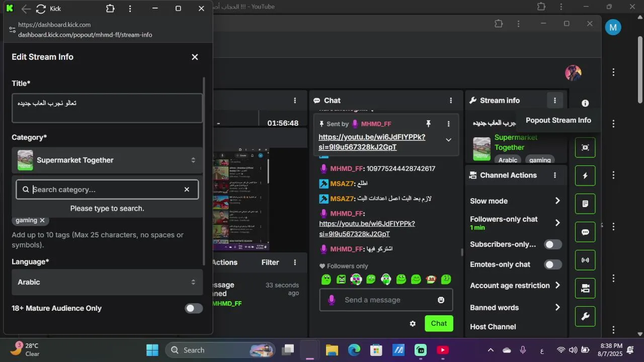Expand Slow mode settings
The image size is (644, 362).
[557, 201]
